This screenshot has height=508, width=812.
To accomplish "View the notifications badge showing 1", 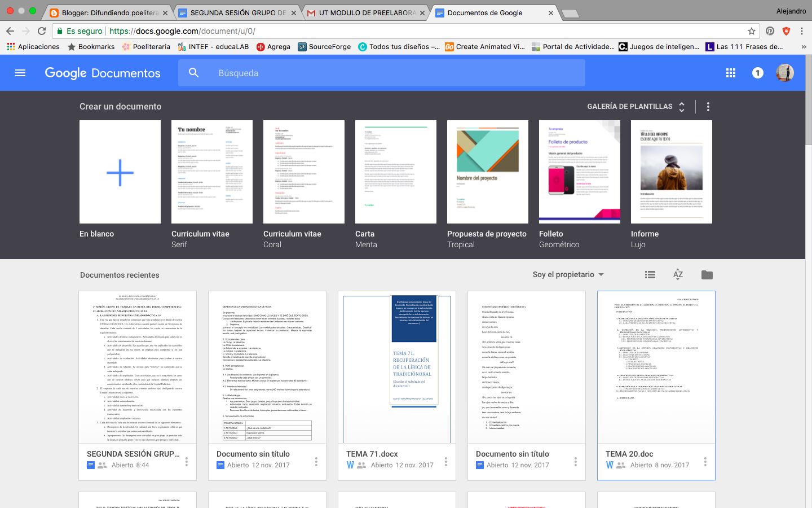I will coord(758,73).
